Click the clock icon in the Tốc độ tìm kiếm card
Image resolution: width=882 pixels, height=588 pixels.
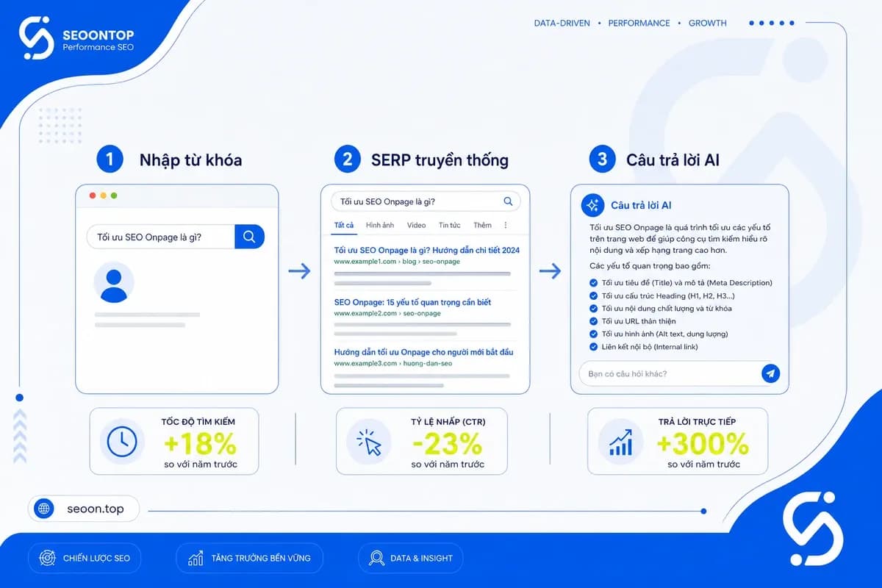(121, 441)
